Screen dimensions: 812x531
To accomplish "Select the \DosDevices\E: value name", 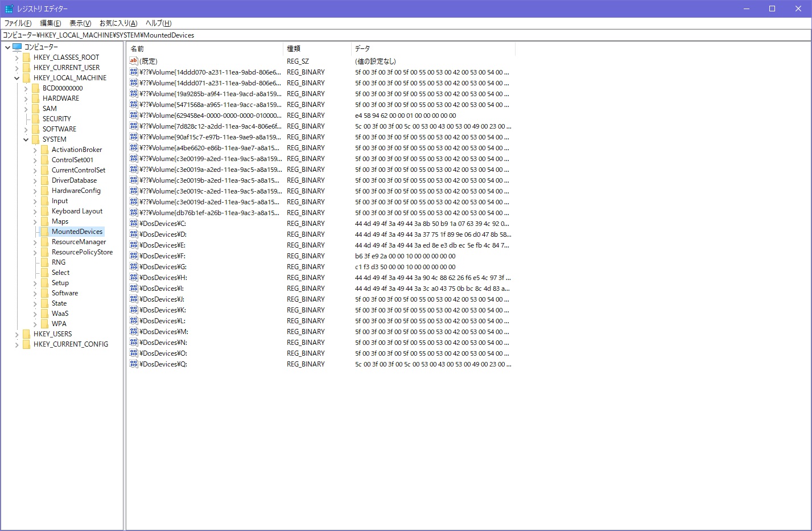I will [x=163, y=245].
